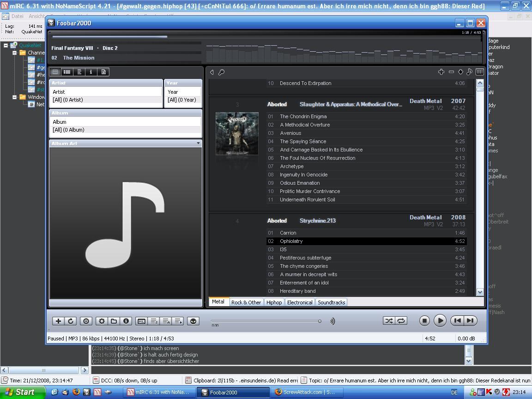Click the Firefox quick launch icon in taskbar
The width and height of the screenshot is (532, 399).
76,392
